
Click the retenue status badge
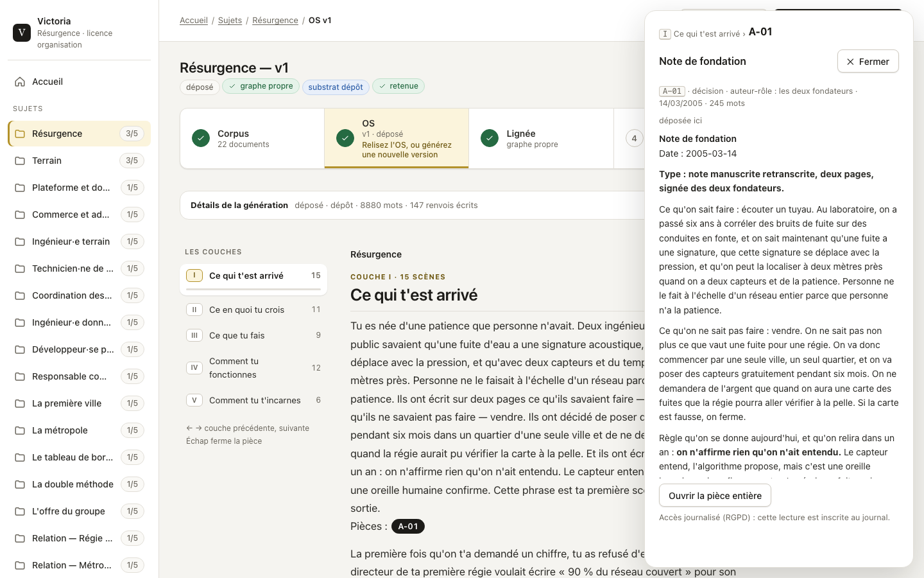pos(398,86)
